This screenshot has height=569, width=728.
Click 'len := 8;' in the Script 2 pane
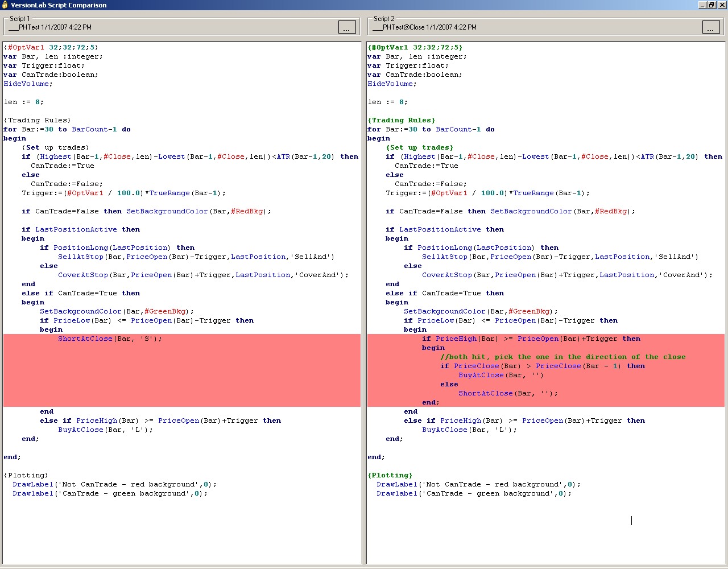388,102
